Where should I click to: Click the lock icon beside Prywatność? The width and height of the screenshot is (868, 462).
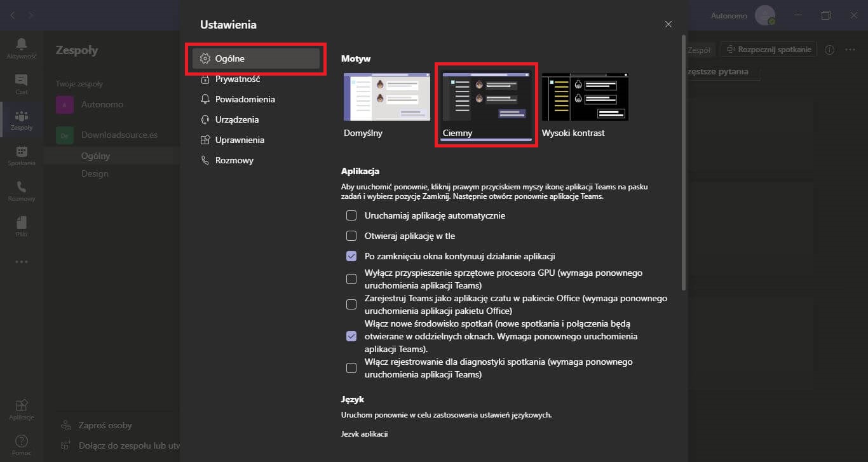click(x=205, y=79)
